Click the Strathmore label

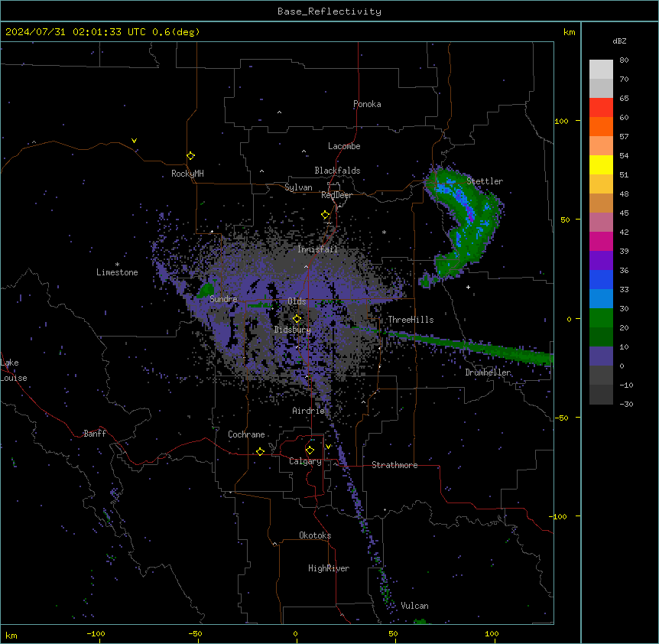click(394, 465)
